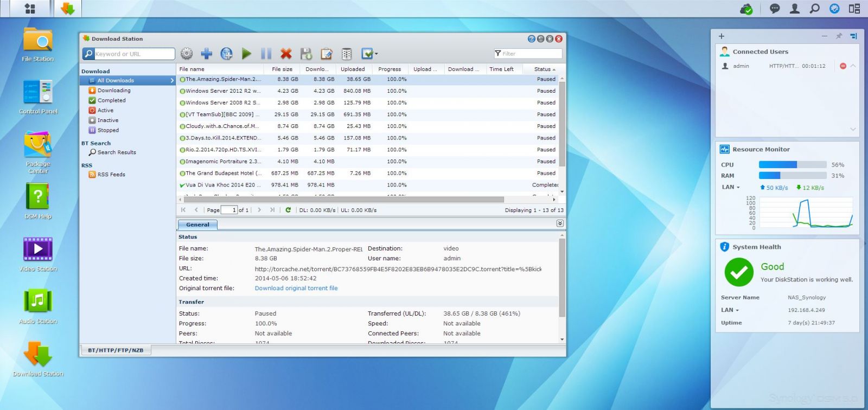Click the floppy disk save icon in toolbar
The height and width of the screenshot is (410, 868).
(306, 54)
